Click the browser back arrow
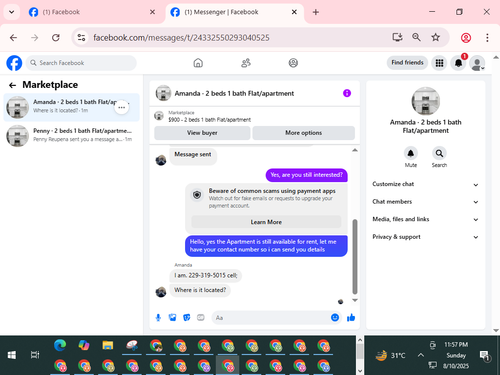 point(13,38)
